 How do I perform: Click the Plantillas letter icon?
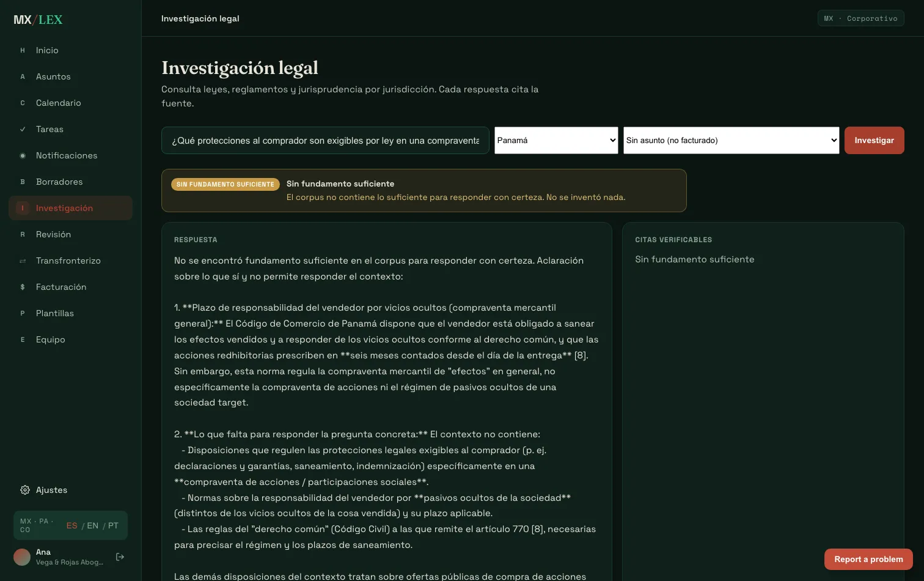coord(23,313)
